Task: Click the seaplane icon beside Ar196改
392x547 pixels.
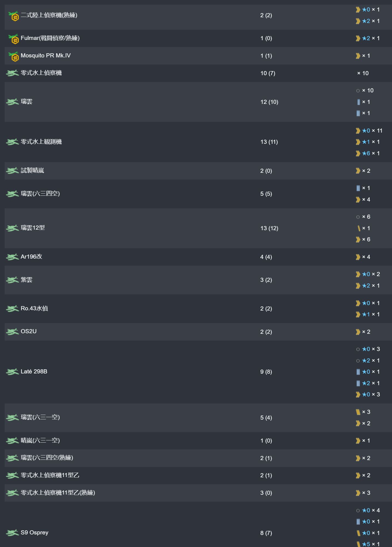Action: (x=12, y=257)
